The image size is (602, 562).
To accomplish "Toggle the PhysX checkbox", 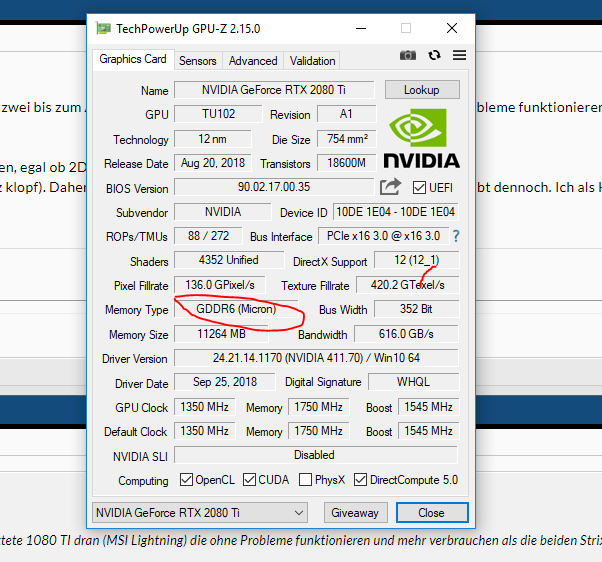I will coord(305,479).
